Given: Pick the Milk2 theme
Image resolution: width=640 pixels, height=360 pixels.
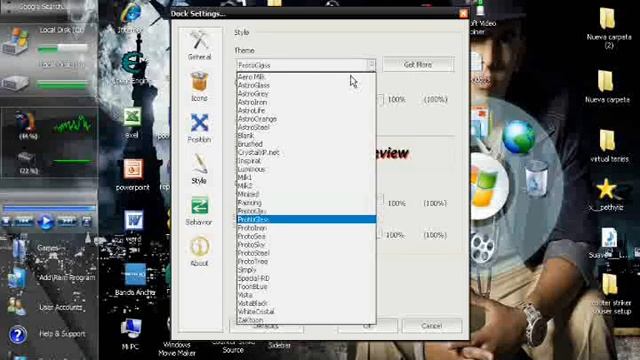Looking at the screenshot, I should pyautogui.click(x=306, y=186).
